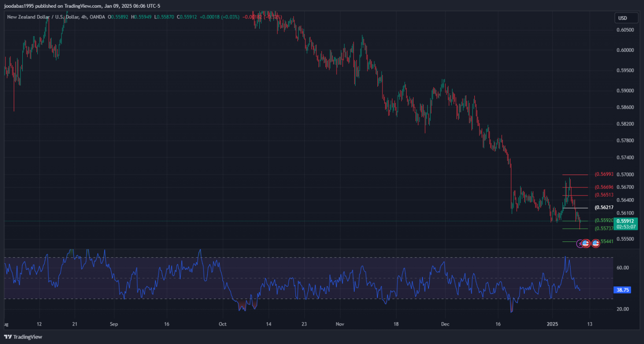This screenshot has width=644, height=344.
Task: Click the 0.57800 price axis label
Action: pos(625,141)
